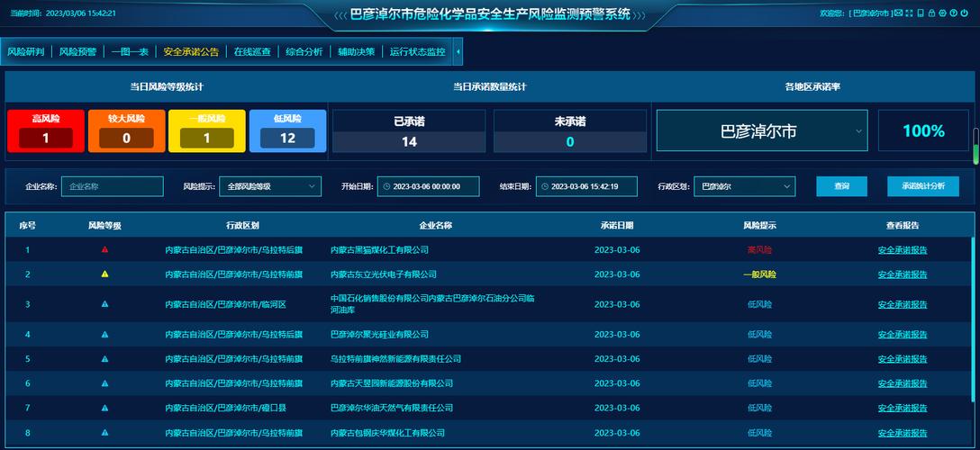
Task: Open 安全承诺报告 for 临河油库 row
Action: [x=903, y=304]
